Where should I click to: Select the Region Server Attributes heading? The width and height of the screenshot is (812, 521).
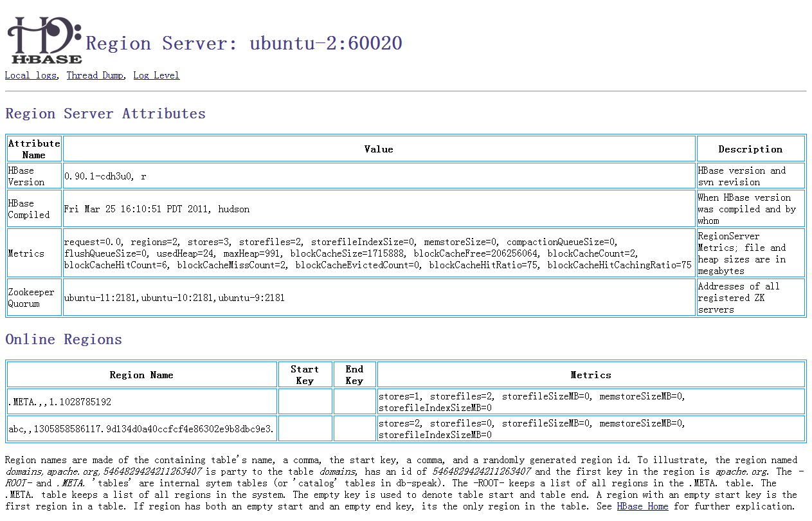click(x=105, y=113)
